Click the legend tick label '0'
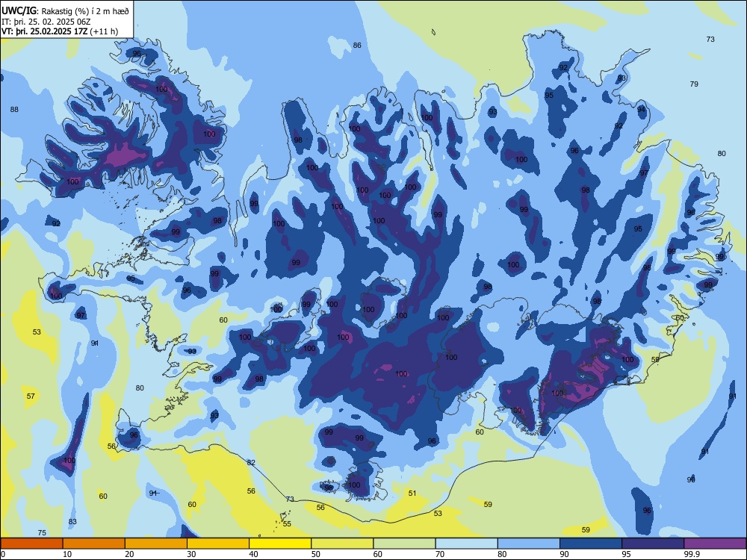This screenshot has height=560, width=747. (3, 554)
